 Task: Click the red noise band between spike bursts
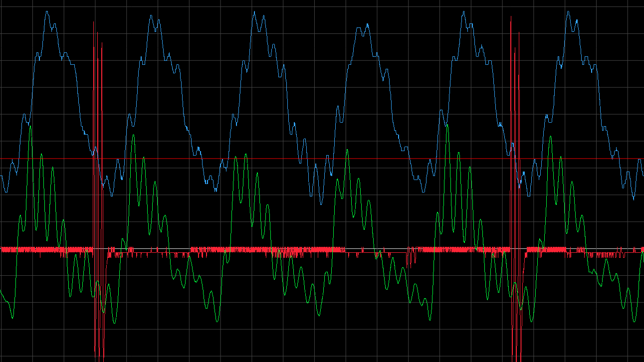[x=299, y=250]
